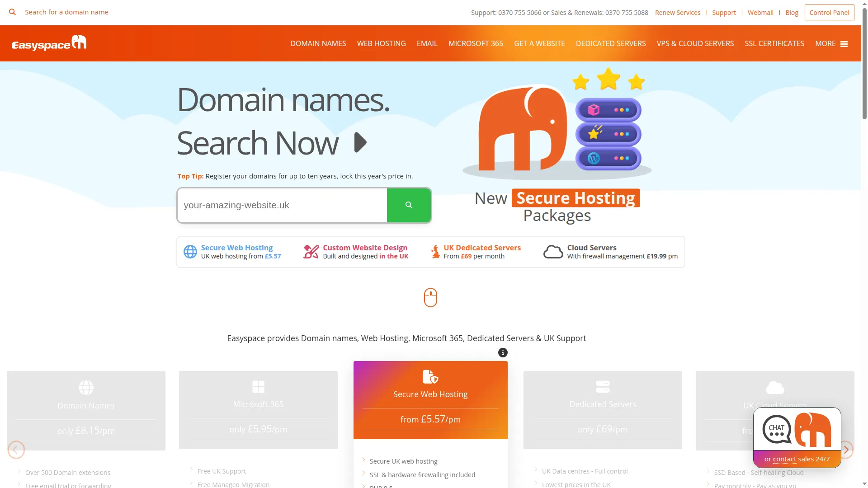Click the next carousel arrow
868x488 pixels.
pyautogui.click(x=846, y=450)
